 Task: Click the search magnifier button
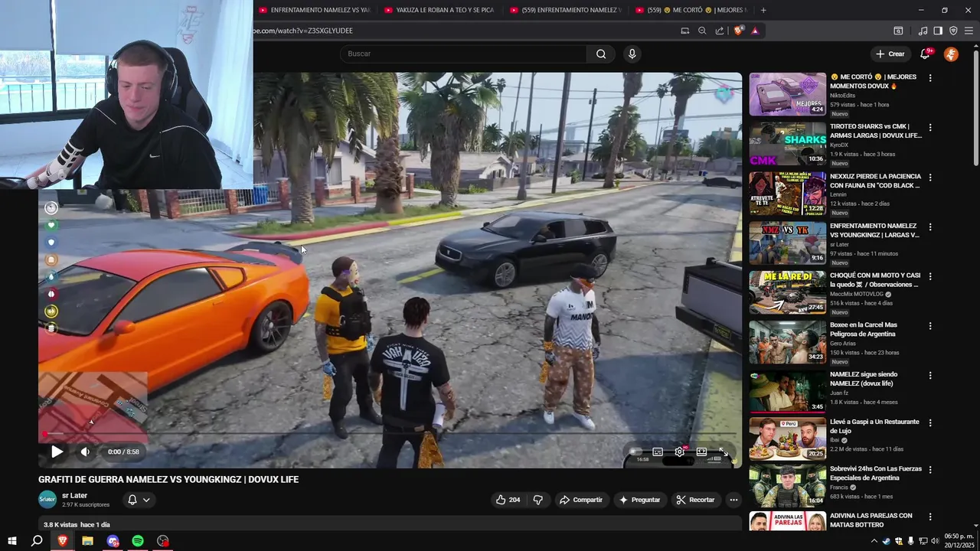click(x=601, y=54)
